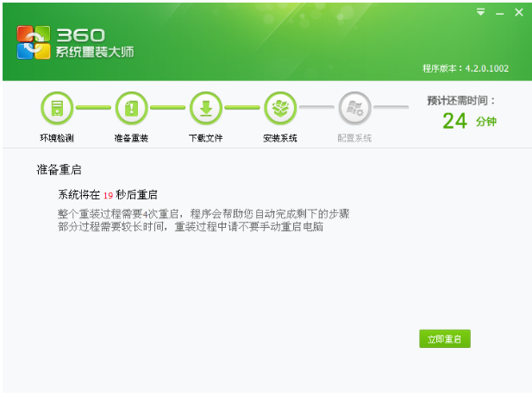Open the title bar dropdown menu arrow
Screen dimensions: 532x397
tap(481, 12)
